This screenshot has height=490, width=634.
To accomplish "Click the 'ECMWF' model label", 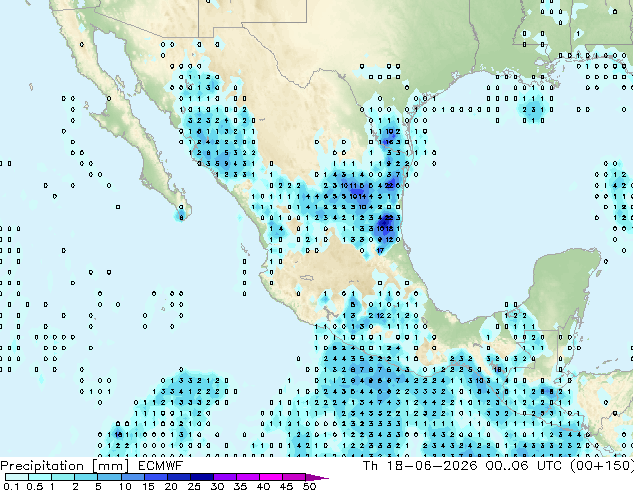I will point(161,466).
